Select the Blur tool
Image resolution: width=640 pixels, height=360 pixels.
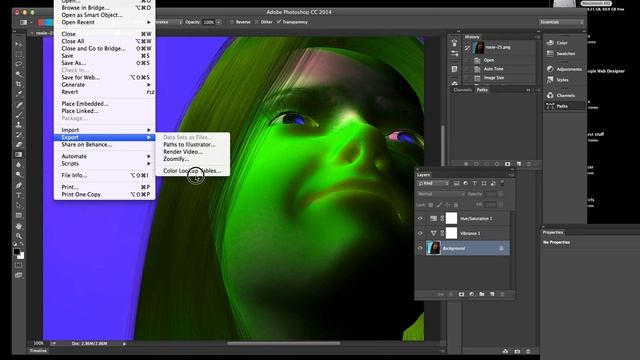click(19, 164)
